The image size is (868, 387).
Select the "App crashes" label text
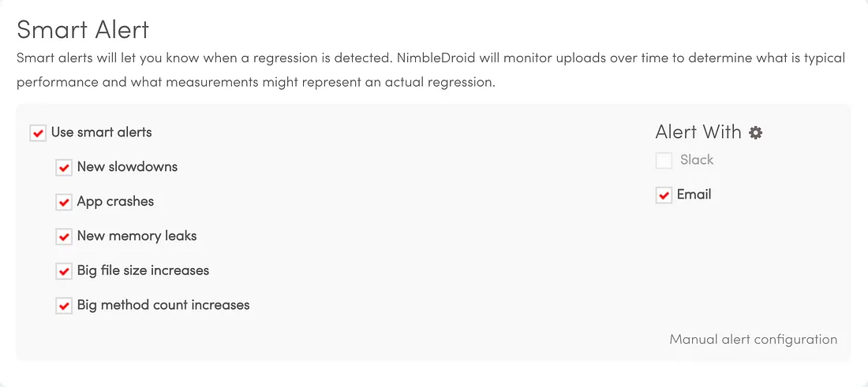pos(115,201)
